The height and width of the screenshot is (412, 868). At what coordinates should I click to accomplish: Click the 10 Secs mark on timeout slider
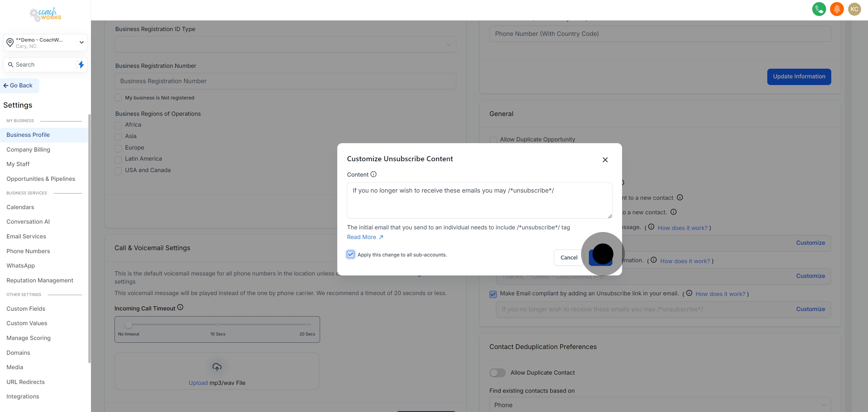(x=218, y=325)
